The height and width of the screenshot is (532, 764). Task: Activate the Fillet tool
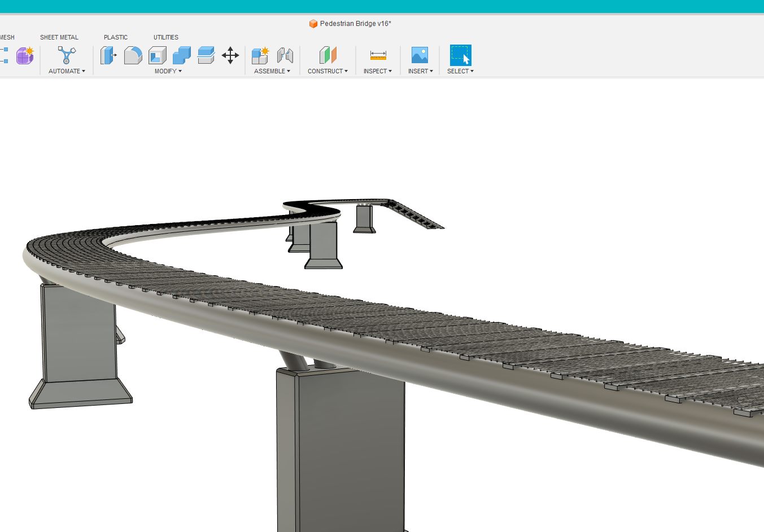pos(133,55)
